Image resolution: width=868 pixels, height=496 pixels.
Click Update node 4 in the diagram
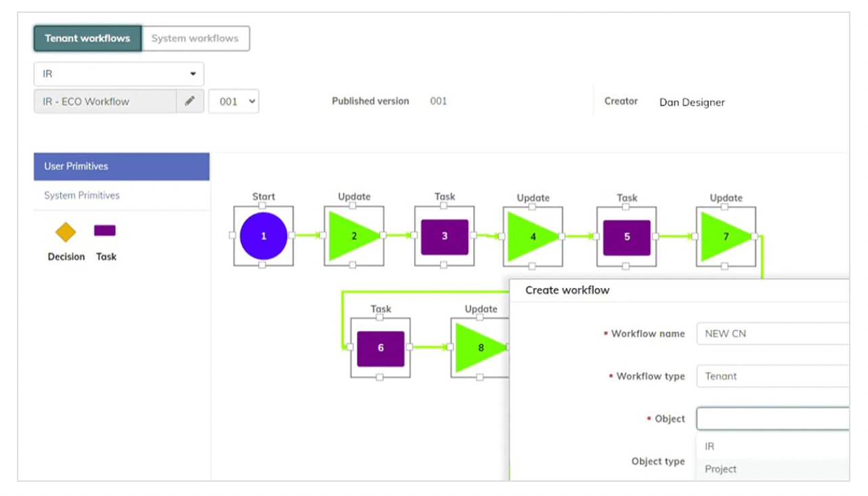coord(534,235)
